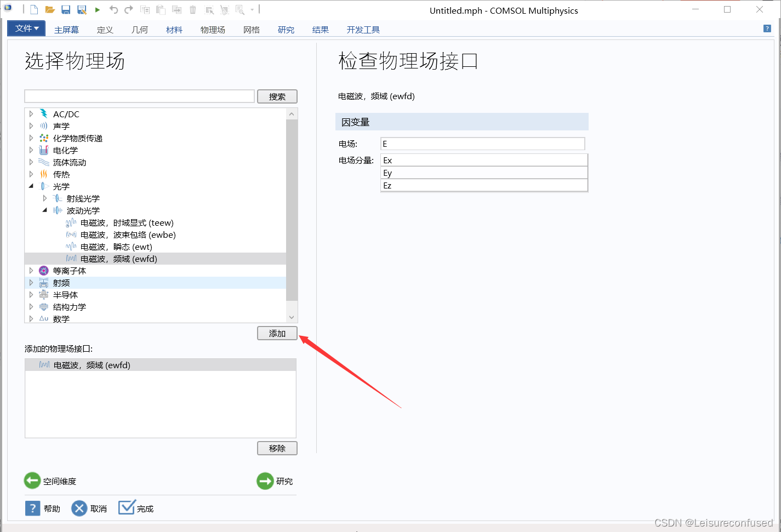Screen dimensions: 781x532
Task: Click the 移除 button
Action: (277, 448)
